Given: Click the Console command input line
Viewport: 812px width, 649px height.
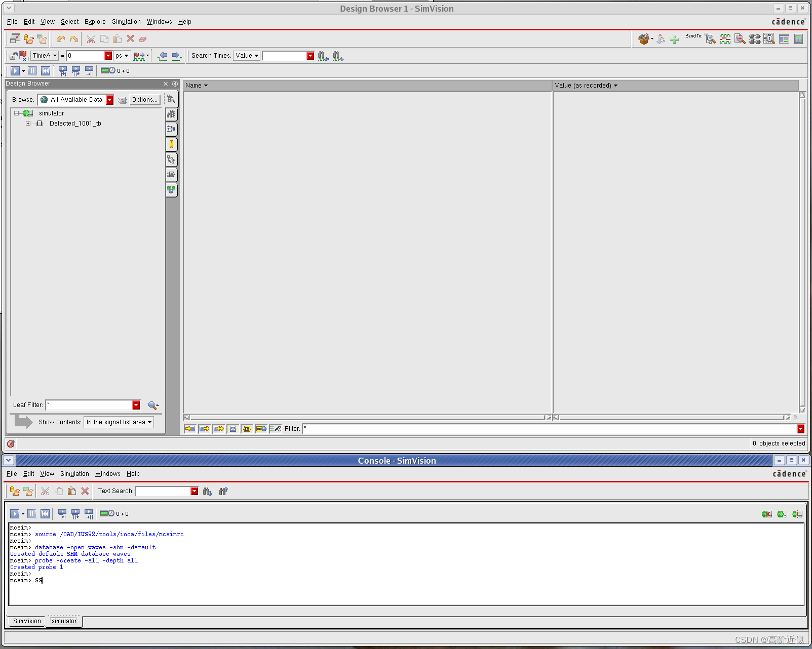Looking at the screenshot, I should (x=405, y=581).
